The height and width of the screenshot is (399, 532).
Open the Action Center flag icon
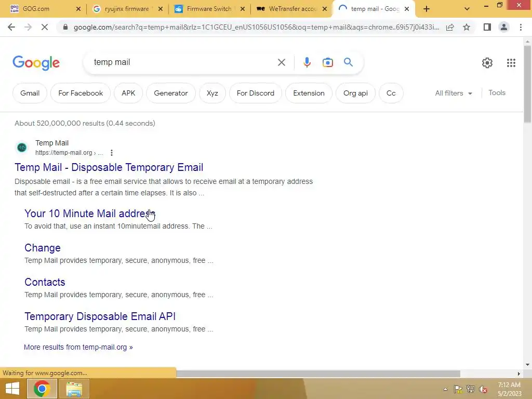click(x=458, y=389)
